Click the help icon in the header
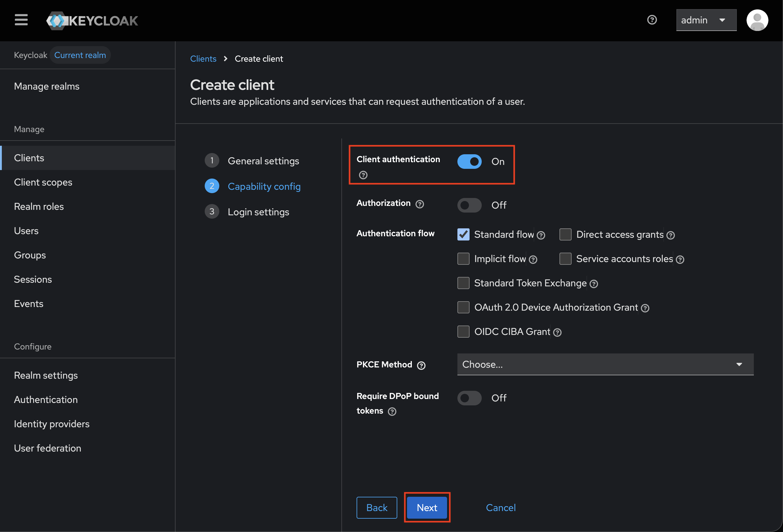783x532 pixels. pos(651,20)
